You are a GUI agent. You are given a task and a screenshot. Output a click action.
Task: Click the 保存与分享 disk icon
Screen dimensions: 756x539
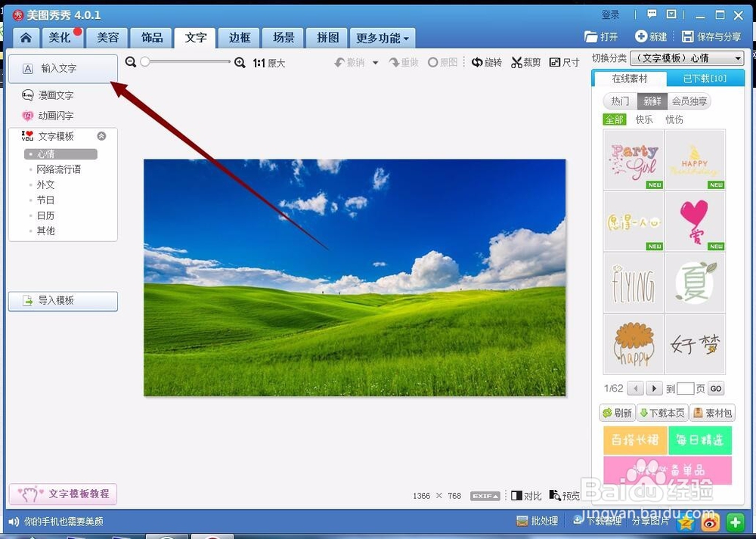click(687, 36)
